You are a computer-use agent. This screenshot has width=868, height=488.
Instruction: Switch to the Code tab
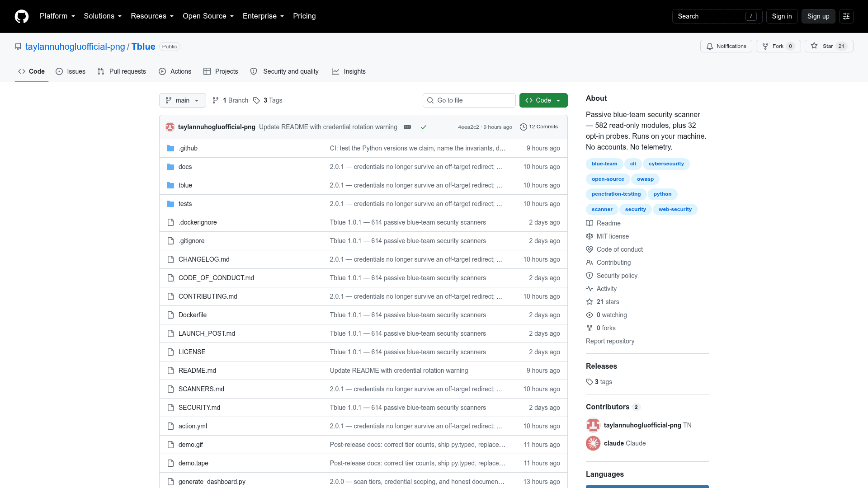[x=32, y=71]
